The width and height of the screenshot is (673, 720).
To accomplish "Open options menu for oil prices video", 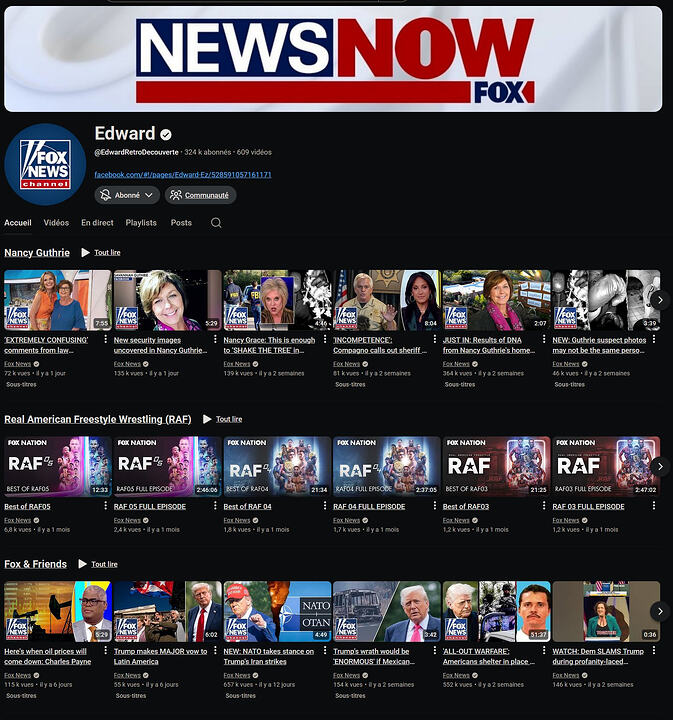I will tap(106, 650).
